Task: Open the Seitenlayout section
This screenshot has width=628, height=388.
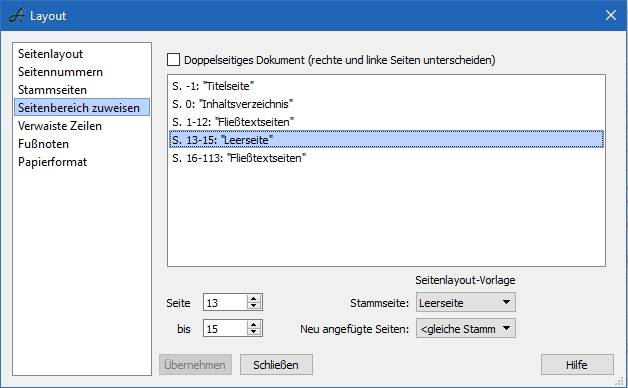Action: (x=50, y=54)
